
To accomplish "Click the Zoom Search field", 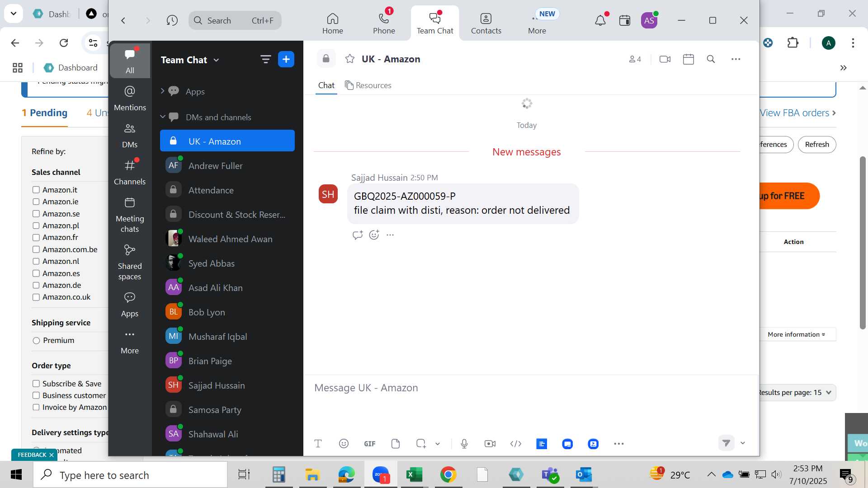I will point(235,20).
